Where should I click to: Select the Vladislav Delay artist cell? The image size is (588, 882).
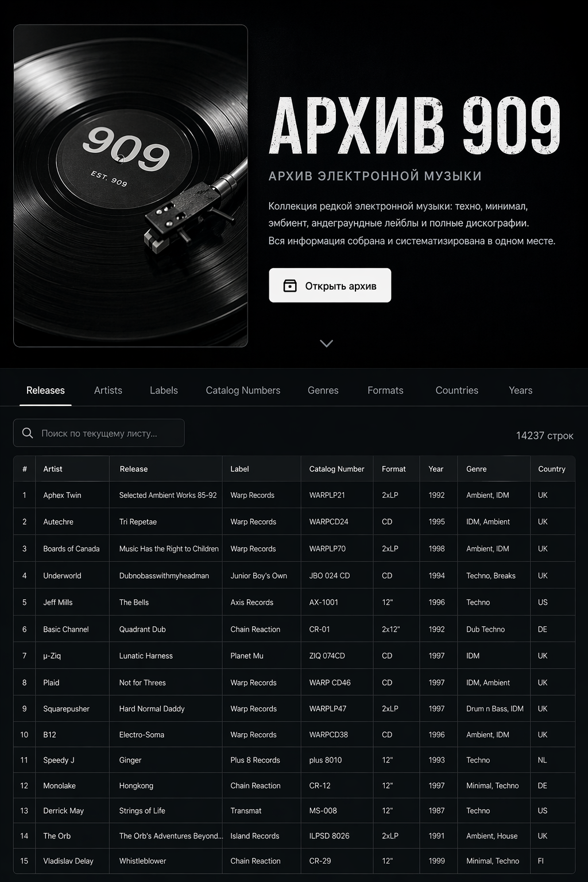tap(68, 861)
